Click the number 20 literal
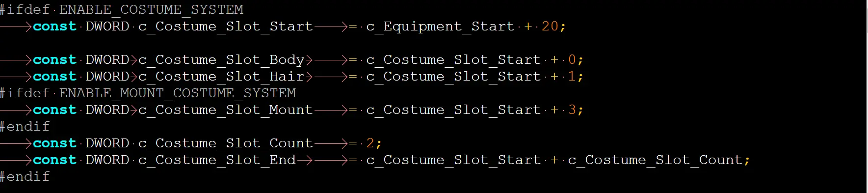The height and width of the screenshot is (193, 868). click(x=550, y=27)
